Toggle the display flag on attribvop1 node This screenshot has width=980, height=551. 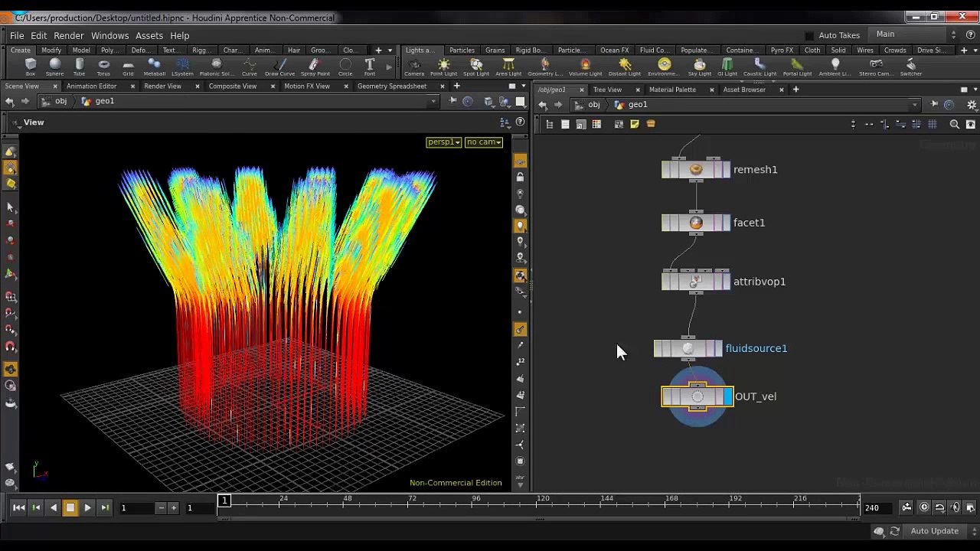pos(725,282)
